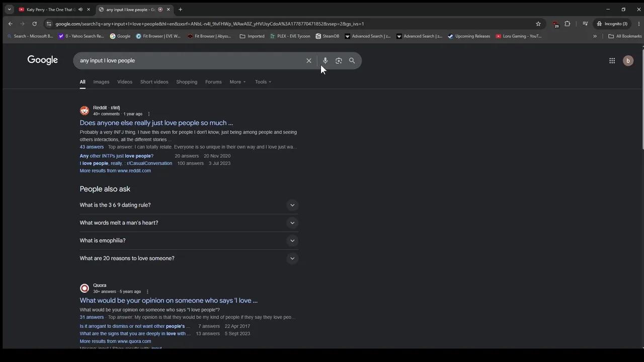Open 'Does anyone else really just love people' result
The image size is (644, 362).
[156, 123]
